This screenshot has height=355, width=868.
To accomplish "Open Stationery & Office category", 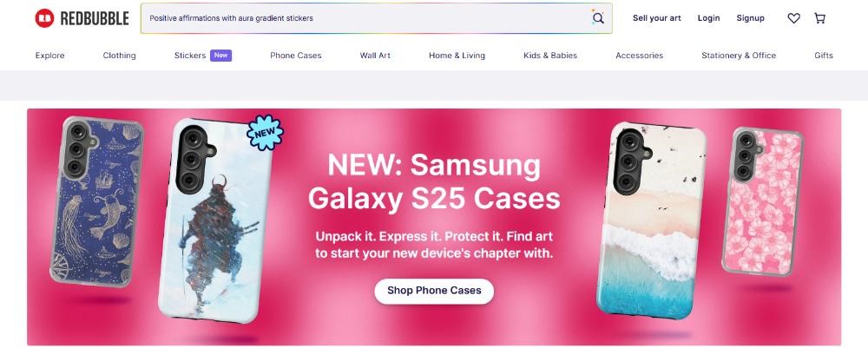I will click(739, 56).
